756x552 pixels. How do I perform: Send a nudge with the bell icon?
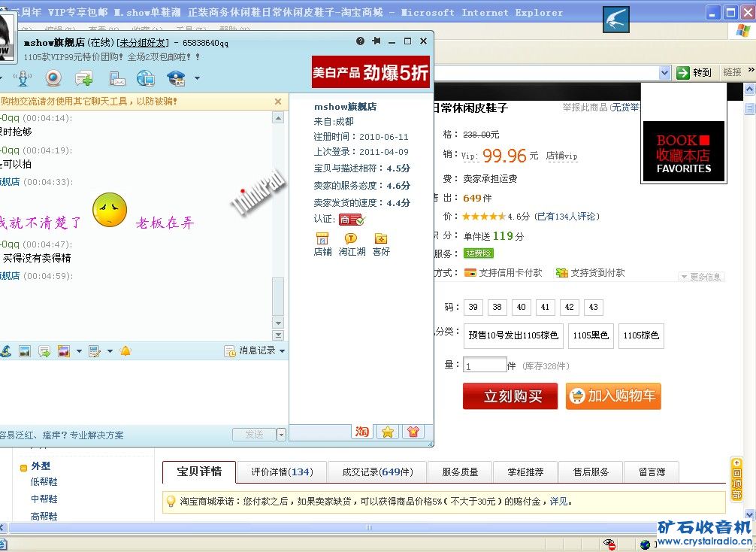(x=125, y=350)
